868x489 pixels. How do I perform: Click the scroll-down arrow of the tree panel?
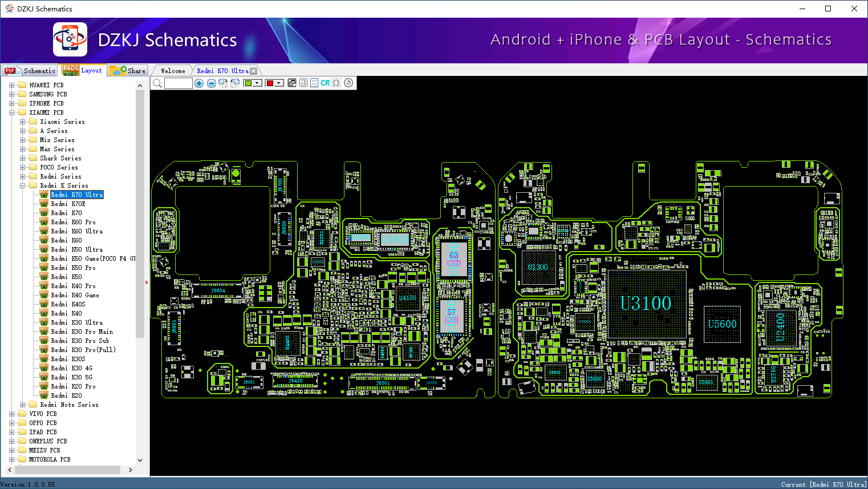point(140,460)
